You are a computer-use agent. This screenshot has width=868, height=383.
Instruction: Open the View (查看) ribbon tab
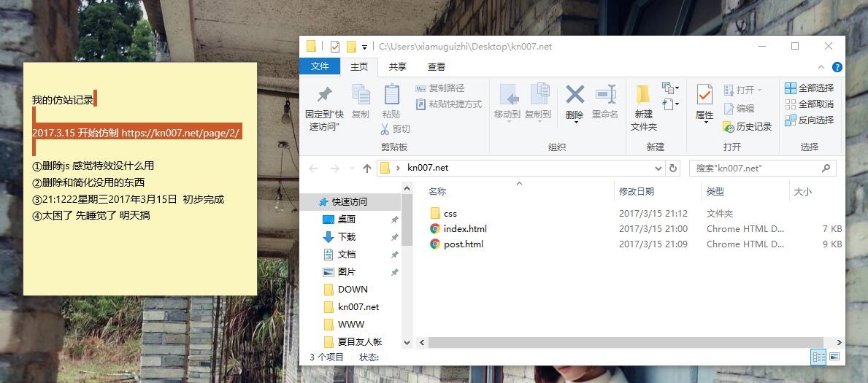click(437, 66)
